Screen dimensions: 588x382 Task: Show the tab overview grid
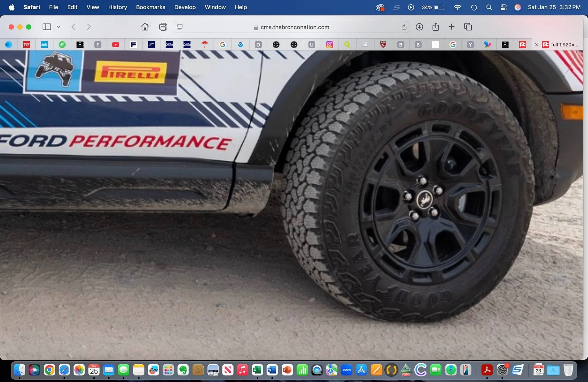coord(468,27)
